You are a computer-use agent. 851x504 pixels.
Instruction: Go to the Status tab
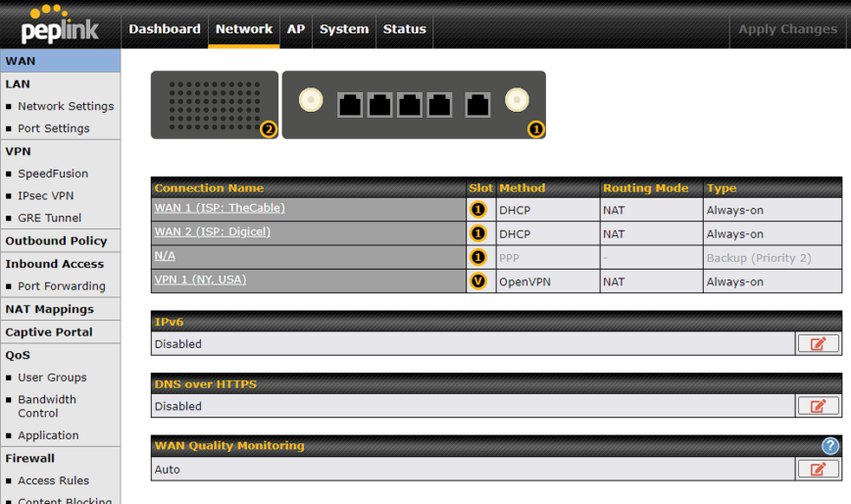point(405,29)
